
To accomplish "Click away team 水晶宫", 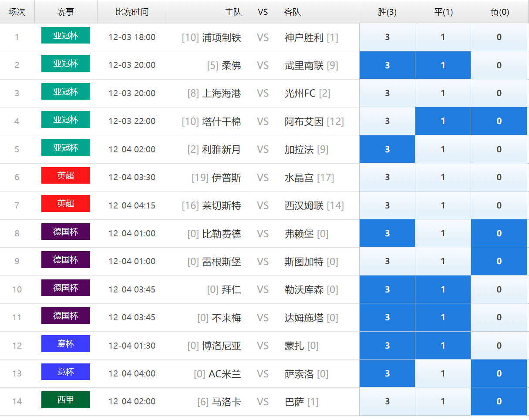I will click(299, 178).
